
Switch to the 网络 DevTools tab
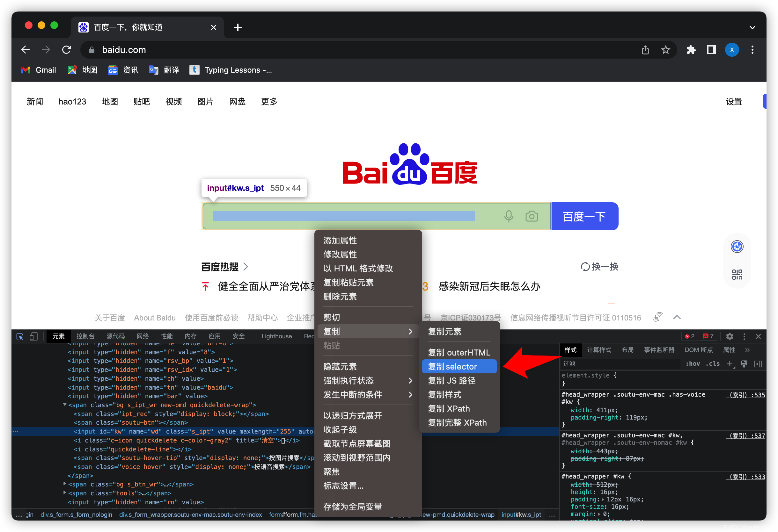tap(143, 336)
